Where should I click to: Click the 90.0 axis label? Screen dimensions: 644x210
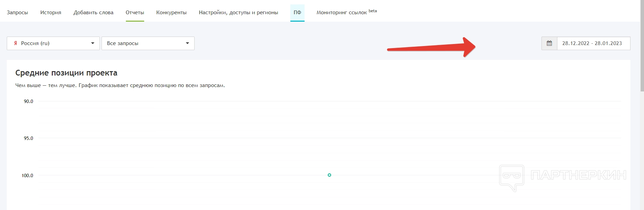(28, 101)
